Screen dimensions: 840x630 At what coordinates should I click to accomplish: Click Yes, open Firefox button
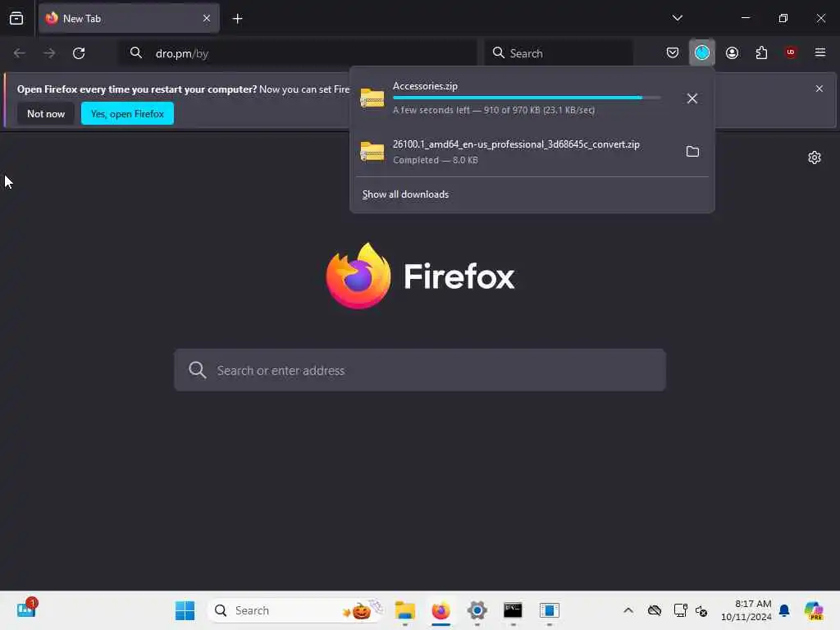tap(127, 113)
